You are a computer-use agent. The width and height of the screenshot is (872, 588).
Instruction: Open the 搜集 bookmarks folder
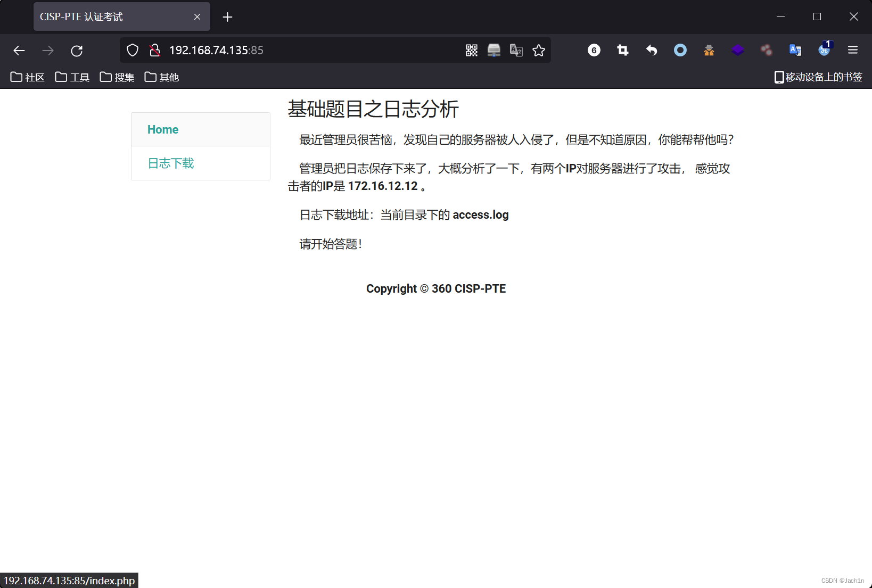click(x=117, y=77)
